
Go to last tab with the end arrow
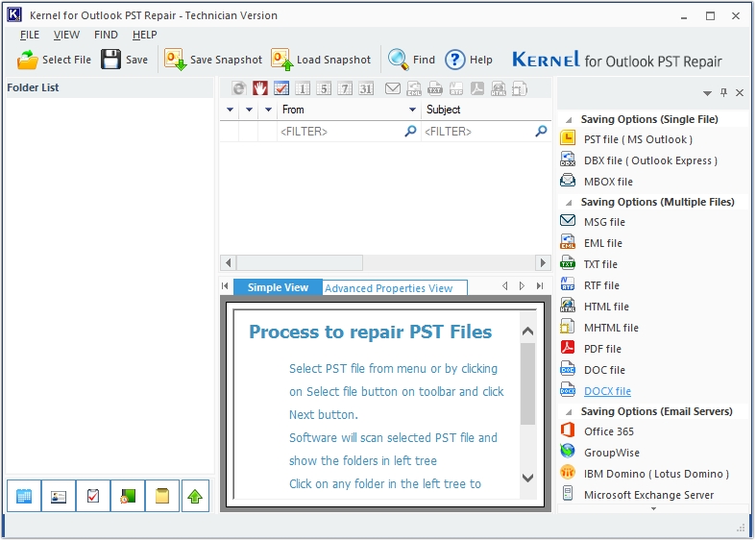(540, 286)
